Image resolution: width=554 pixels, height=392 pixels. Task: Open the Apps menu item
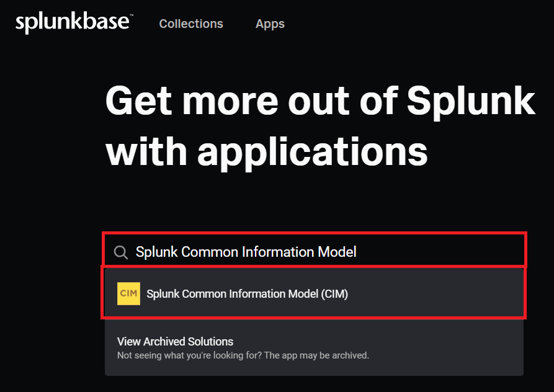tap(270, 24)
